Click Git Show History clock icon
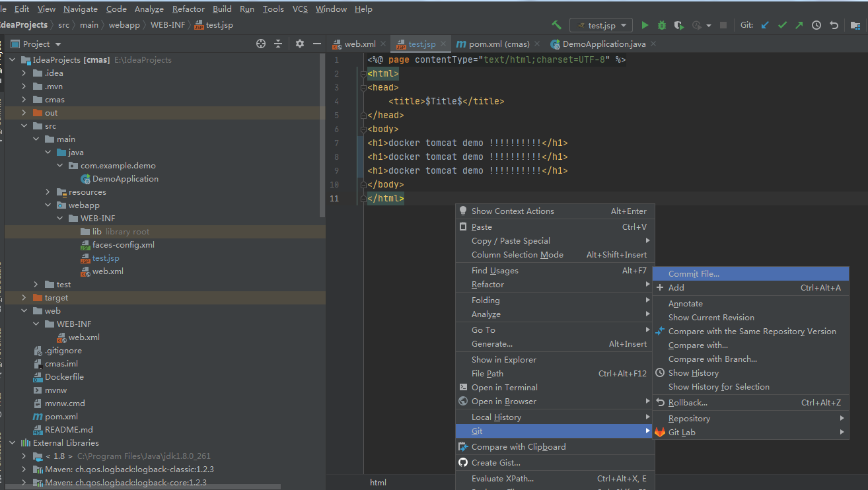This screenshot has height=490, width=868. point(816,25)
